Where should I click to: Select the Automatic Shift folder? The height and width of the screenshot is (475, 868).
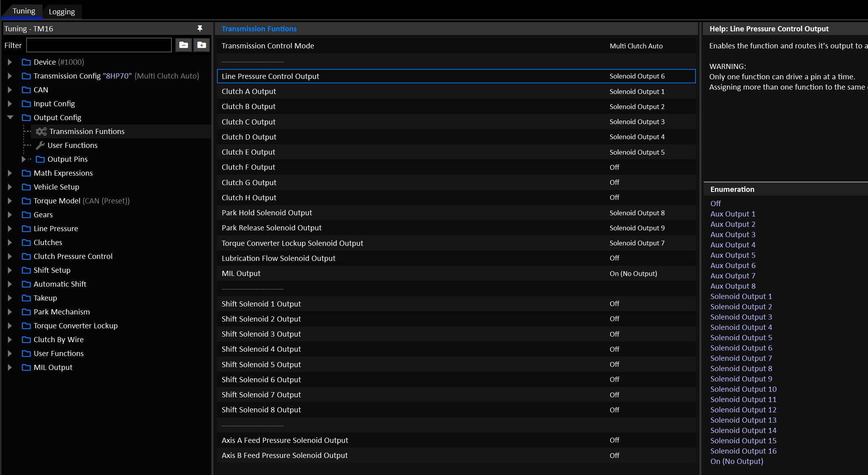pos(60,284)
